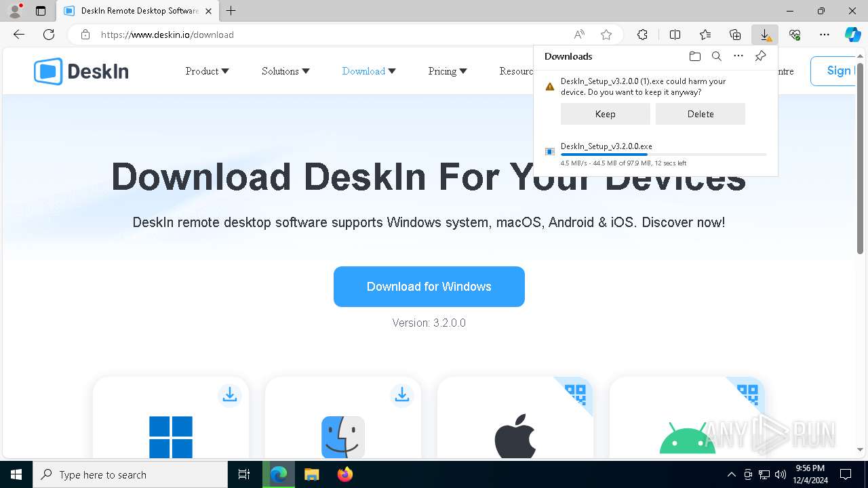868x488 pixels.
Task: Open the taskbar clock and date
Action: (x=810, y=474)
